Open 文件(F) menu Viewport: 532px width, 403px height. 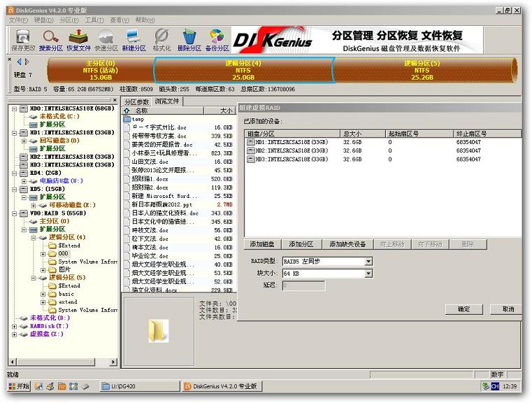tap(18, 20)
